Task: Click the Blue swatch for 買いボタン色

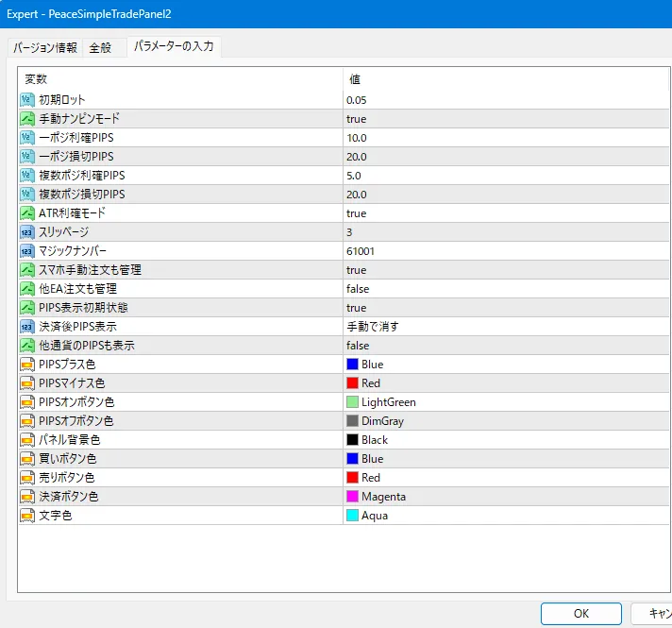Action: click(352, 459)
